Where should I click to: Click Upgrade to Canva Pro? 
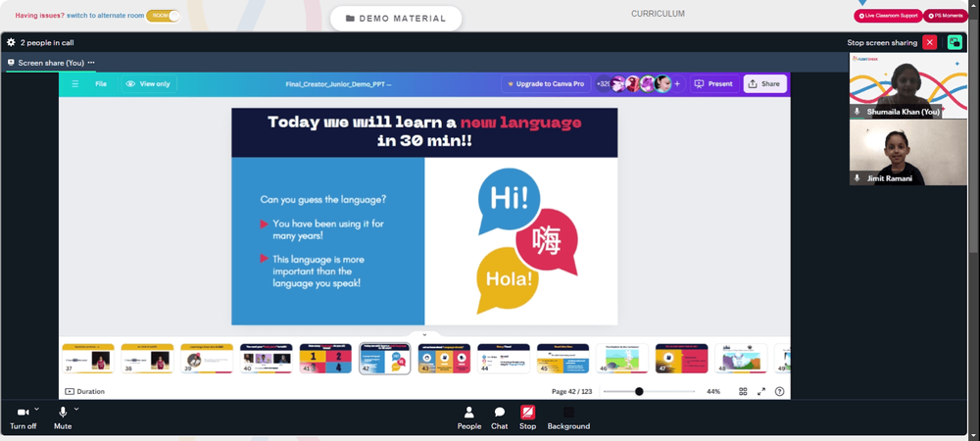pos(546,83)
